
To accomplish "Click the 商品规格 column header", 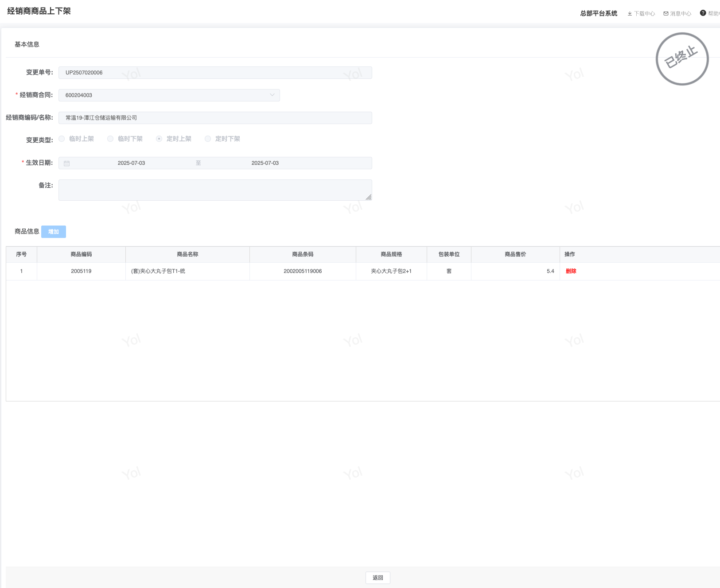I will [x=391, y=254].
